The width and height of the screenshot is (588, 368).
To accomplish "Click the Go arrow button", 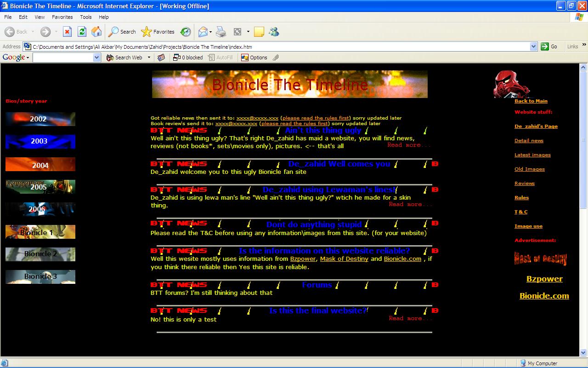I will pyautogui.click(x=549, y=46).
